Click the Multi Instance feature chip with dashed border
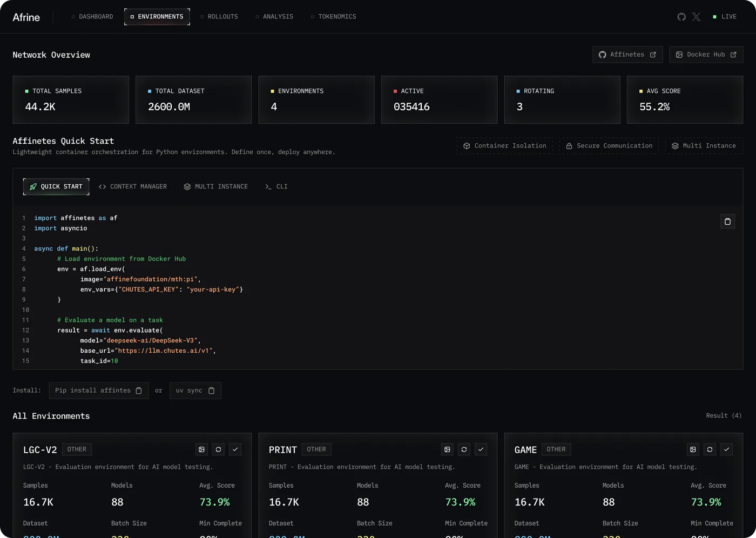The image size is (756, 538). tap(704, 146)
